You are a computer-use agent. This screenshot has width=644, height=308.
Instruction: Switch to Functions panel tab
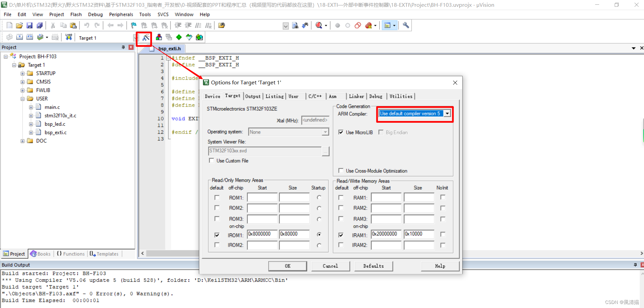click(71, 254)
